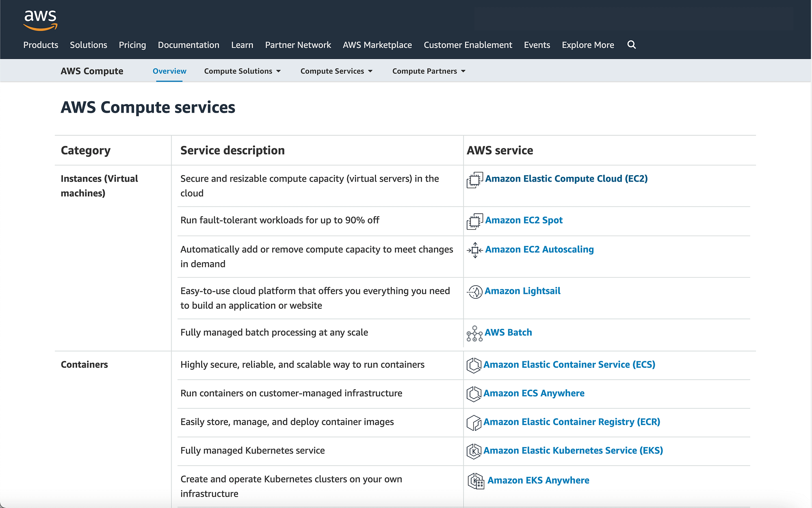This screenshot has width=812, height=508.
Task: Click the 'AWS service' column header
Action: pos(500,150)
